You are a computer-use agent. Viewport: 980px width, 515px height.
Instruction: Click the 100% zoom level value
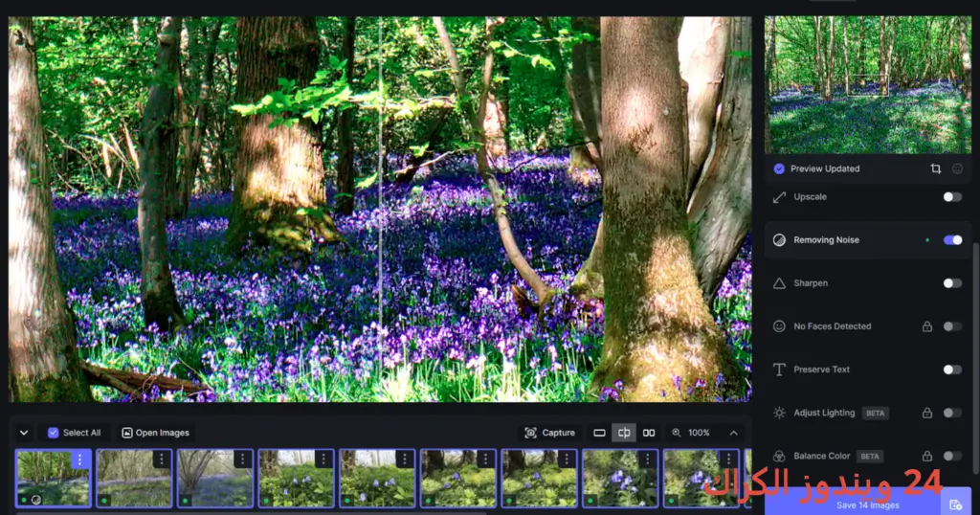[699, 433]
